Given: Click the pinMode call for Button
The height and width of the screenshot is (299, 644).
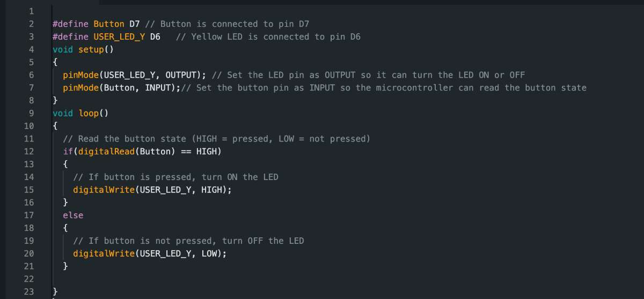Looking at the screenshot, I should (80, 87).
